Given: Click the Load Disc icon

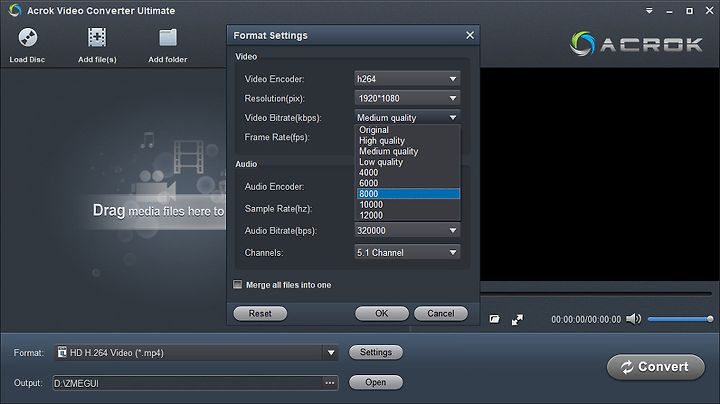Looking at the screenshot, I should tap(28, 38).
